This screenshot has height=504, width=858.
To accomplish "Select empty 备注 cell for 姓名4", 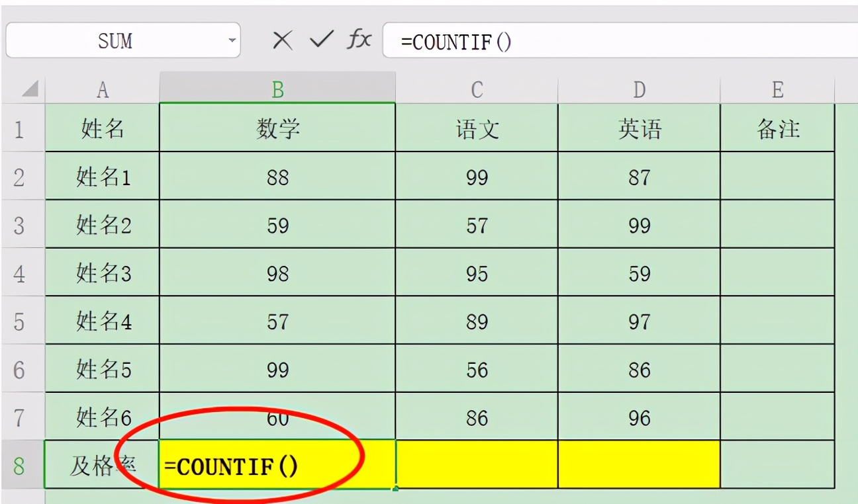I will click(x=777, y=321).
